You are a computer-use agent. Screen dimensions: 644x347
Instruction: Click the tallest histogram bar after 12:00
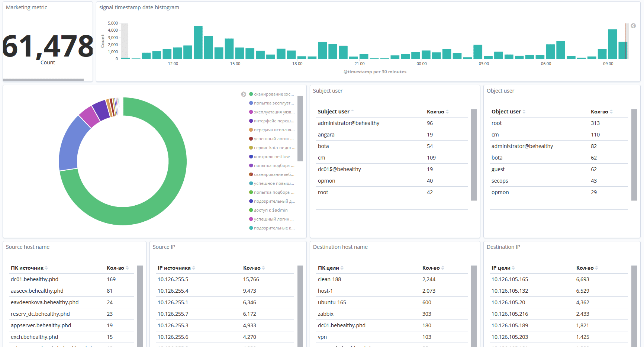click(198, 42)
